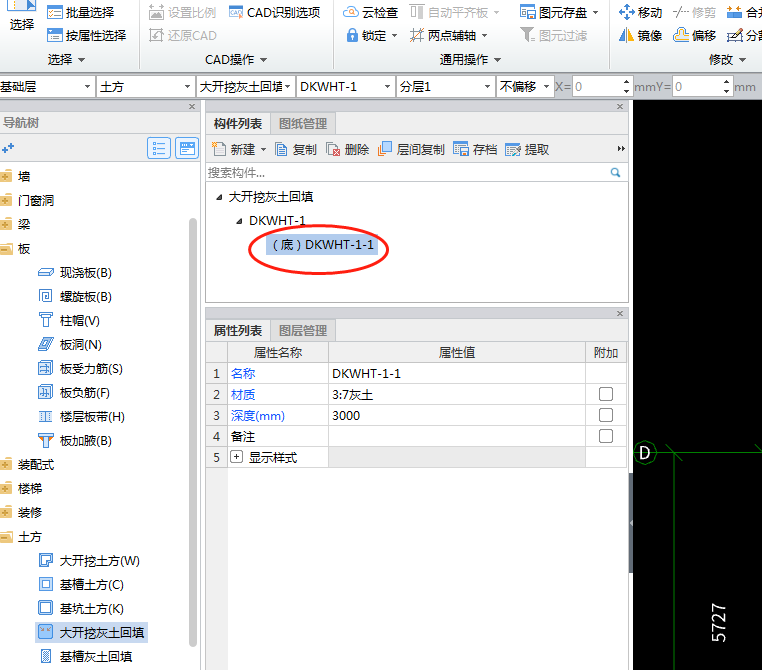Viewport: 762px width, 670px height.
Task: Expand the 墙 folder in the navigation tree
Action: 6,176
